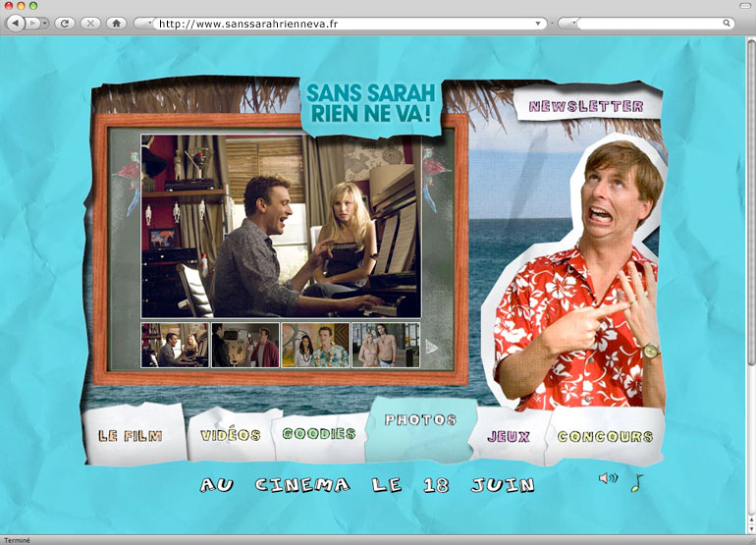This screenshot has width=756, height=545.
Task: Open the history dropdown beside forward arrow
Action: 45,24
